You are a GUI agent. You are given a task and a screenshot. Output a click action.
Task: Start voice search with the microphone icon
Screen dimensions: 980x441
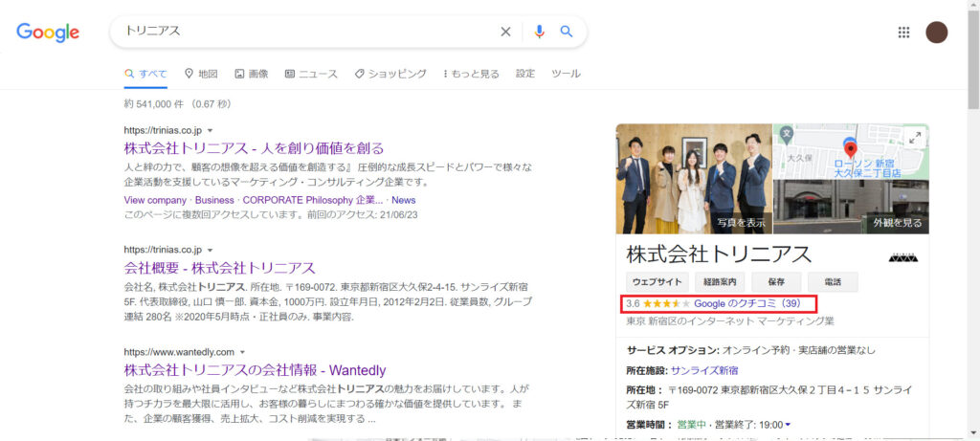click(x=540, y=32)
